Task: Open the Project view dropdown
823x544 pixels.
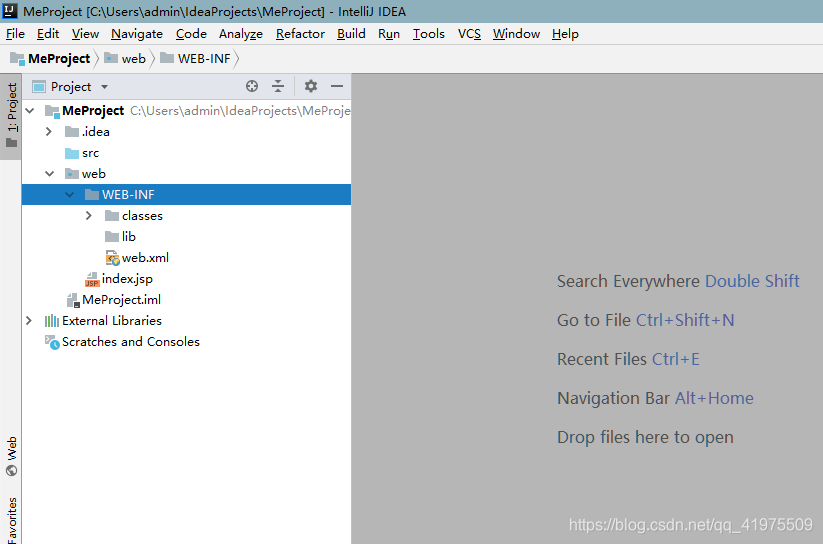Action: pos(104,87)
